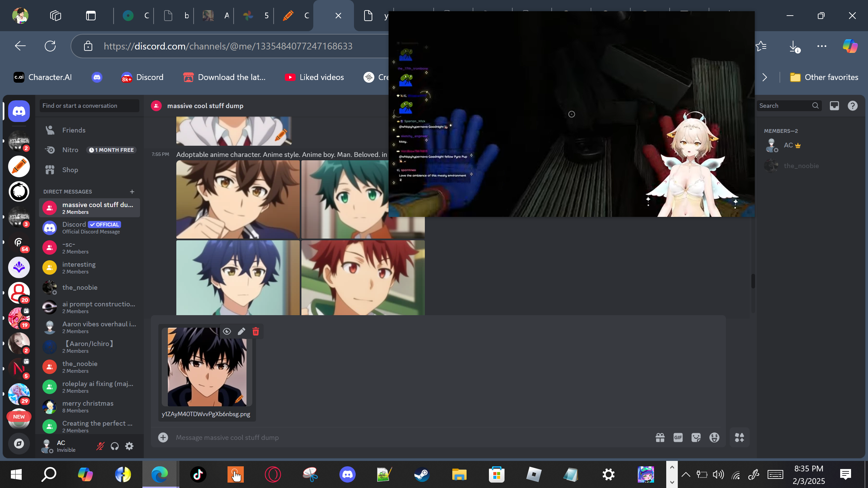Open Discord home direct messages button

(x=19, y=111)
